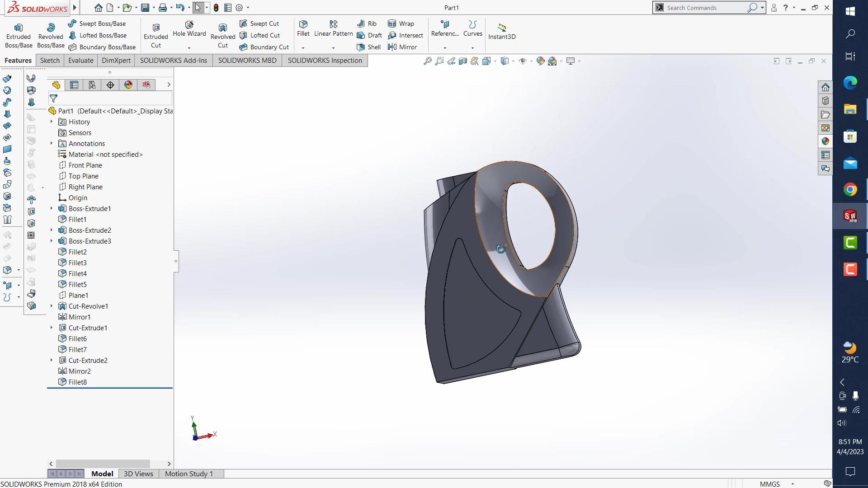
Task: Expand the Boss-Extrude1 feature
Action: click(x=51, y=209)
